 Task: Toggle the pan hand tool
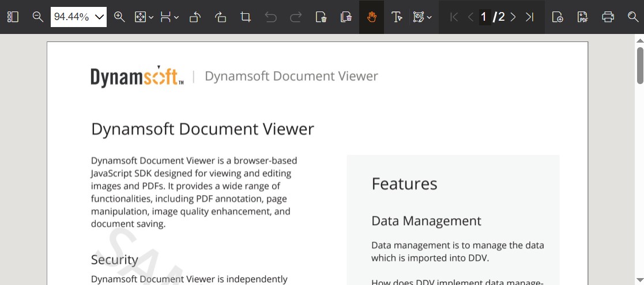[372, 17]
